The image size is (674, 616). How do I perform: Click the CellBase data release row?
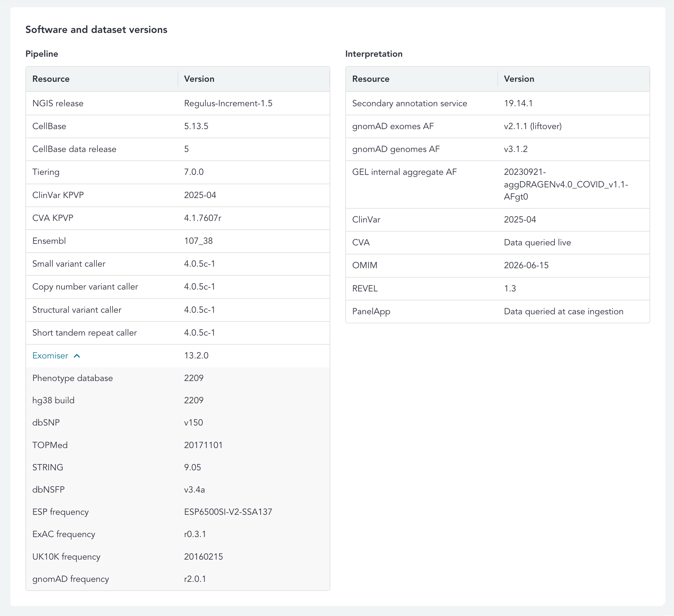pos(178,149)
